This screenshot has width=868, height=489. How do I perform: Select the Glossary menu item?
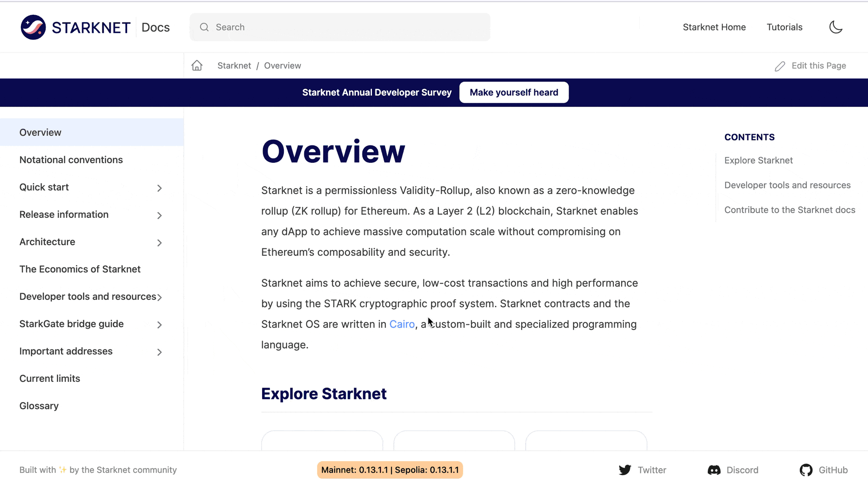(39, 406)
